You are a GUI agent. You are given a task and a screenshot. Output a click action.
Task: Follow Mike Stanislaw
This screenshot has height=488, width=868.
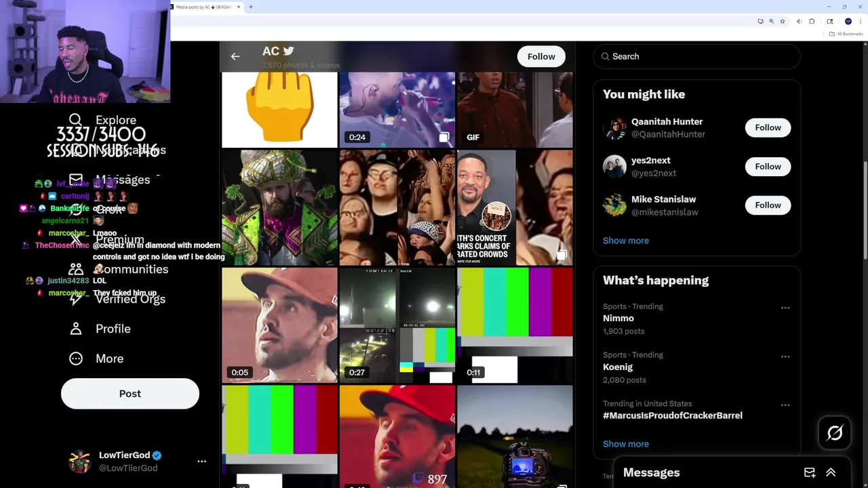(x=768, y=205)
